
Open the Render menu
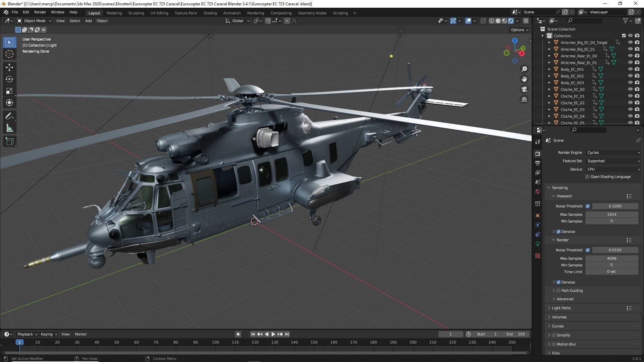coord(40,12)
